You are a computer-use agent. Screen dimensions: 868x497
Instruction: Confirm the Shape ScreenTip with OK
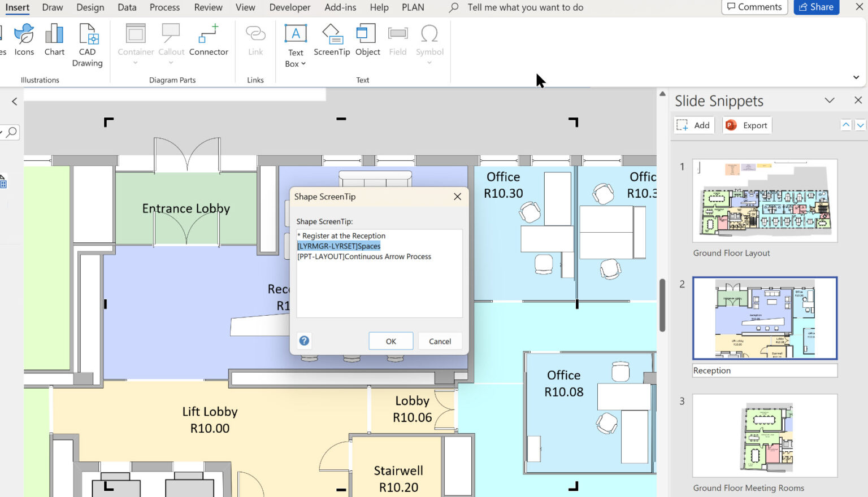point(390,341)
